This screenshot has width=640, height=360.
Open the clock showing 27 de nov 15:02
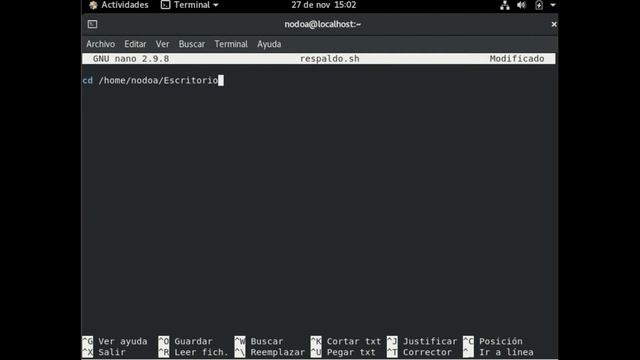coord(324,5)
